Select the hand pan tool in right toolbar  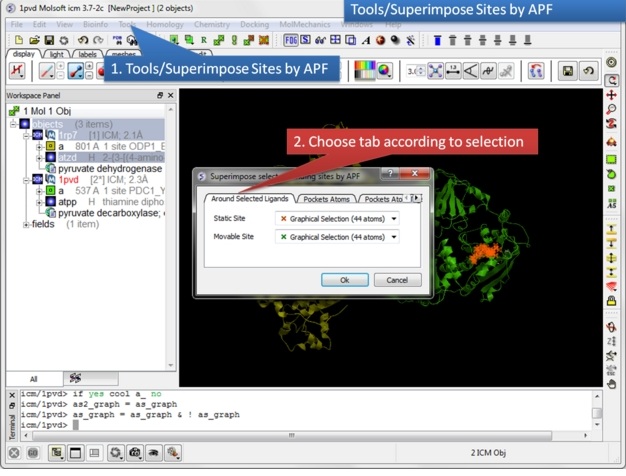(x=612, y=383)
